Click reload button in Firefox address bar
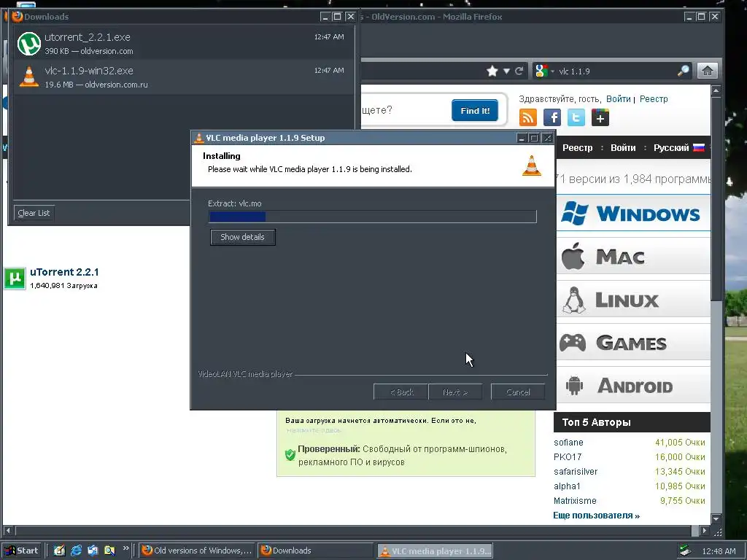This screenshot has height=560, width=747. pyautogui.click(x=519, y=71)
